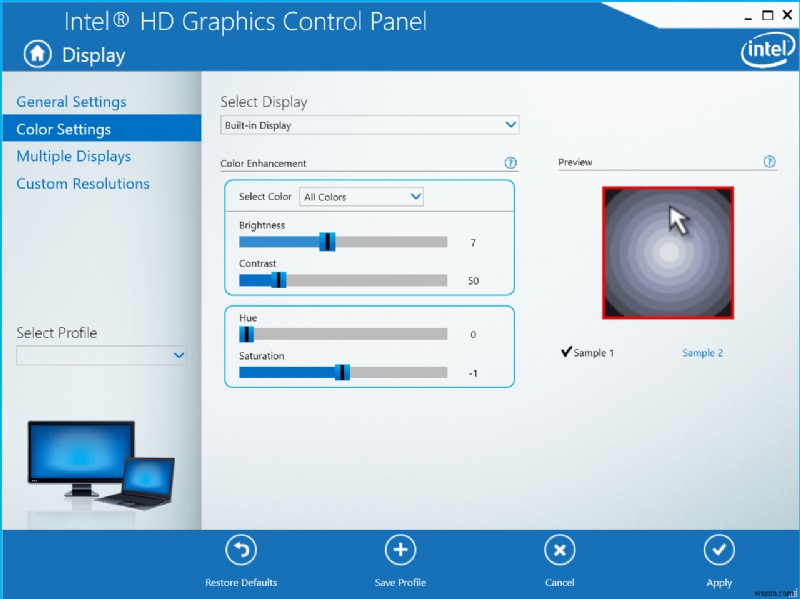Open the Color Enhancement help icon
Viewport: 800px width, 599px height.
510,163
